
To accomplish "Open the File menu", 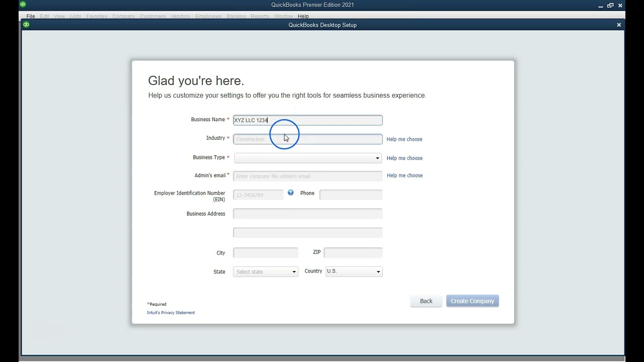I will pos(31,16).
